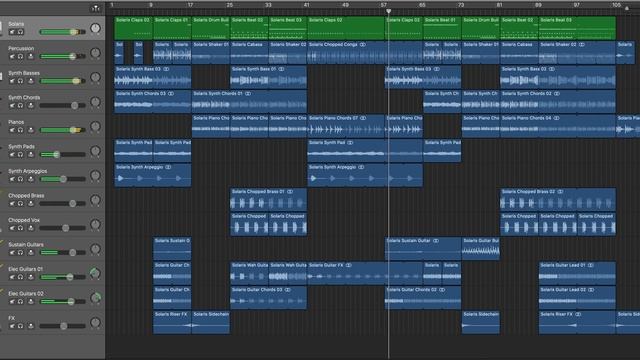Click the icon right of Elec Guitars 01's solo button
Screen dimensions: 640x360
[31, 277]
